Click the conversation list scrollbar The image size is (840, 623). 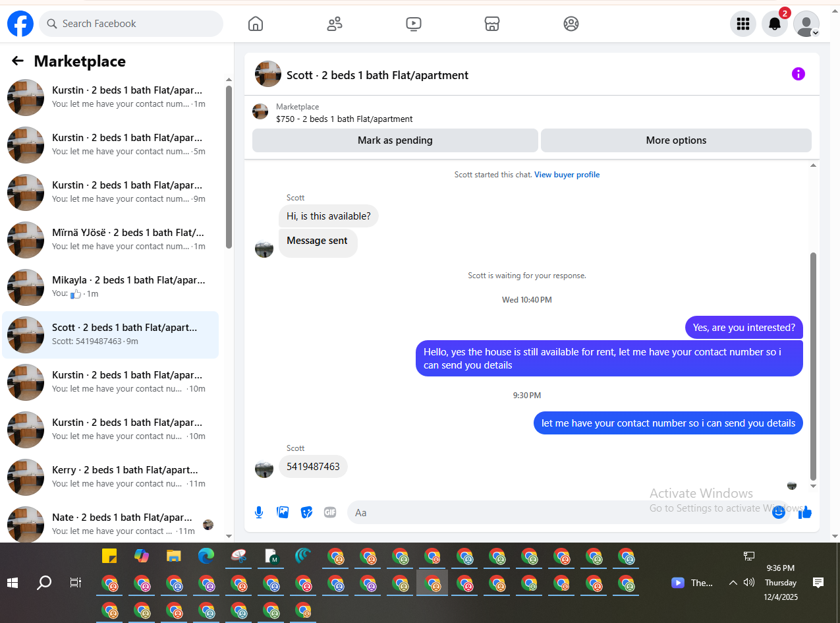pos(229,166)
